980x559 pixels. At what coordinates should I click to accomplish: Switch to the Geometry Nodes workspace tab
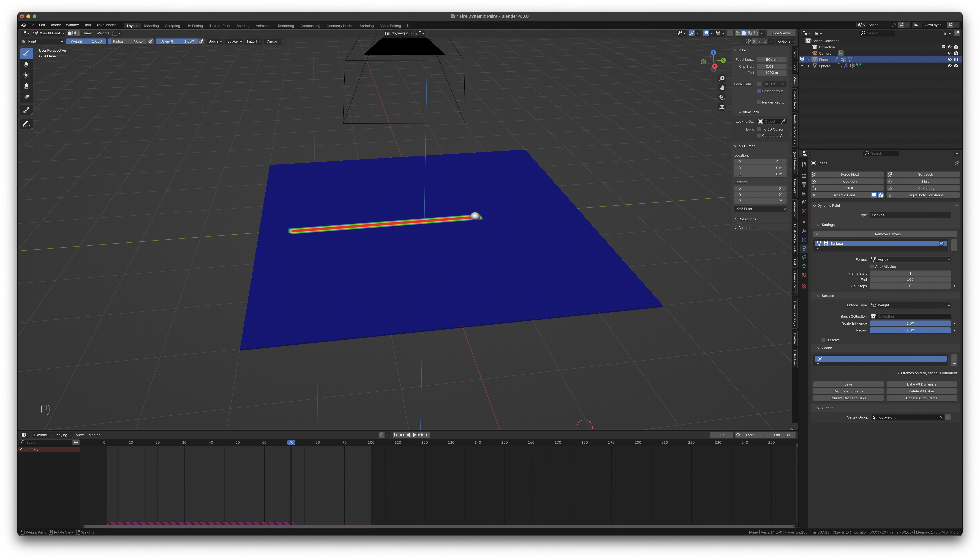click(340, 26)
